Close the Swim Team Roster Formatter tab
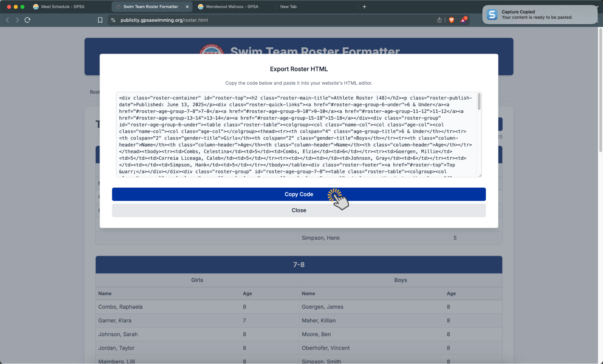Screen dimensions: 603x364 tap(187, 7)
